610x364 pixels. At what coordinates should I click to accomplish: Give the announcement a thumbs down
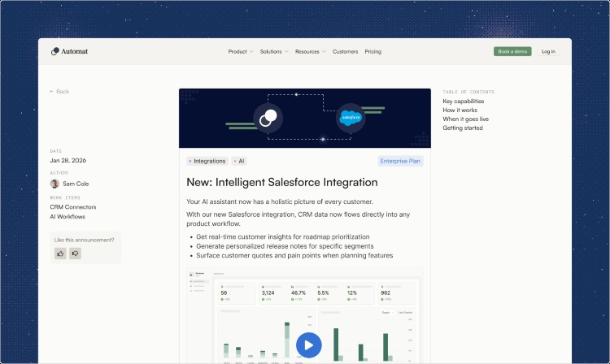(x=75, y=253)
